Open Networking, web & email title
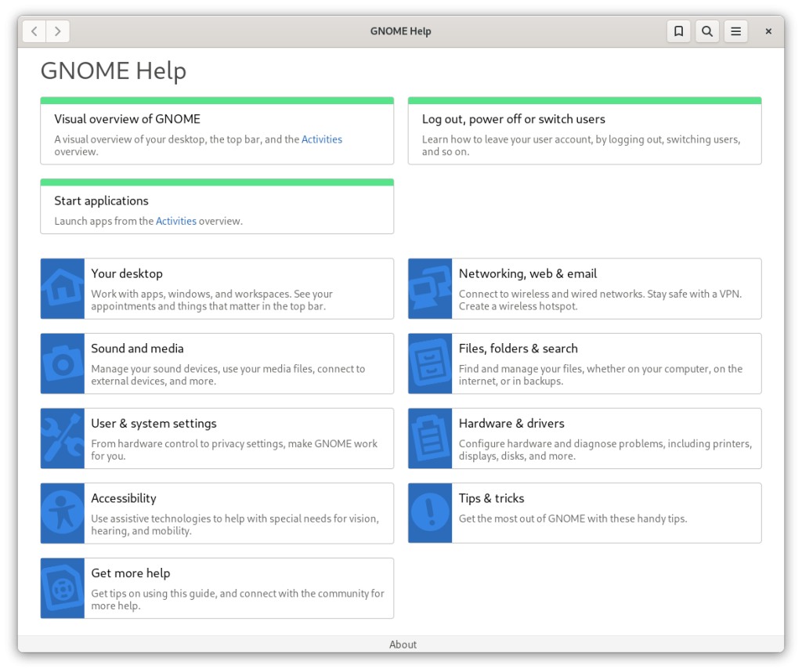The width and height of the screenshot is (802, 672). (x=528, y=273)
